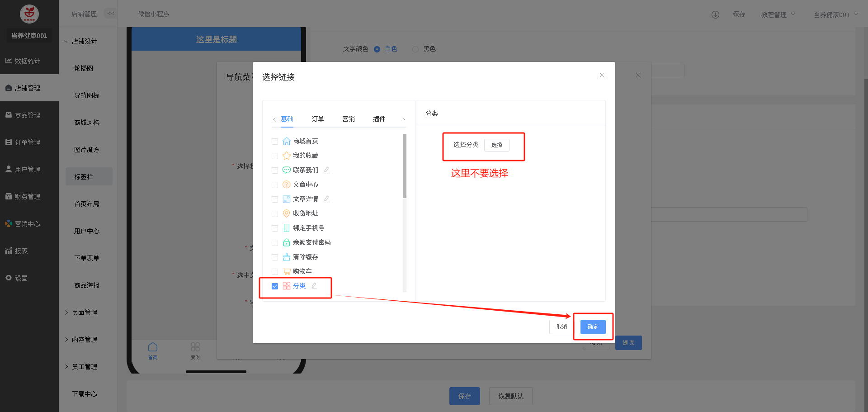Collapse the sidebar with the << icon
The width and height of the screenshot is (868, 412).
click(110, 14)
